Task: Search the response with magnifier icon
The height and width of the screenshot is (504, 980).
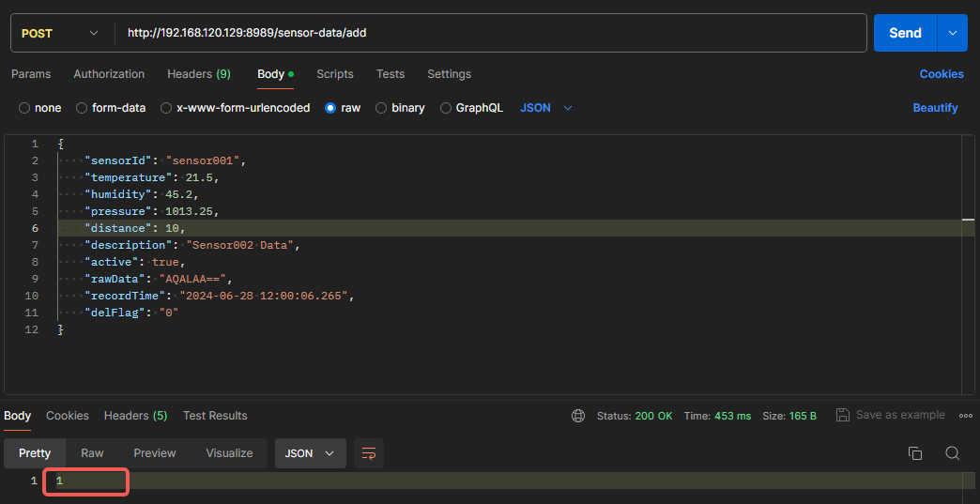Action: click(x=952, y=453)
